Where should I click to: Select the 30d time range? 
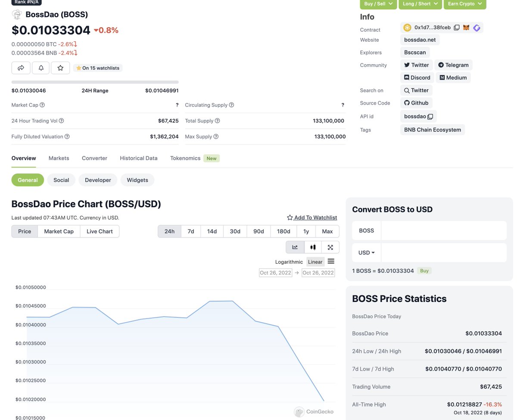coord(235,231)
